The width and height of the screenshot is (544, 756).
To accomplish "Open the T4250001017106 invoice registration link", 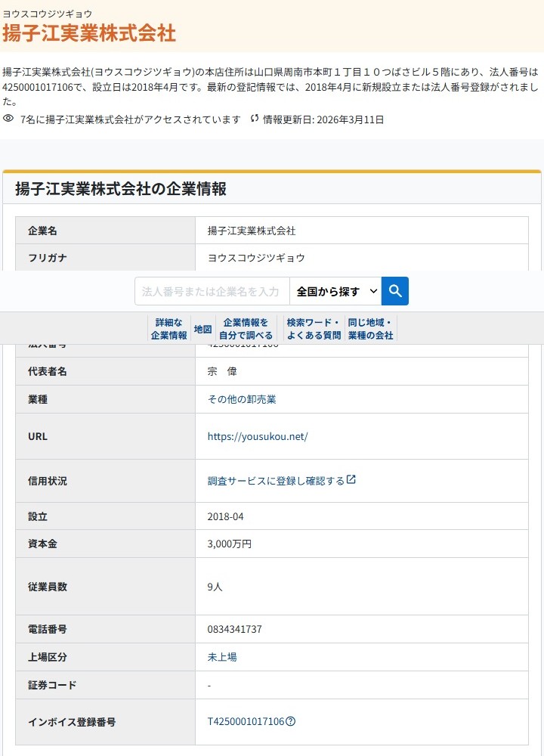I will (246, 721).
